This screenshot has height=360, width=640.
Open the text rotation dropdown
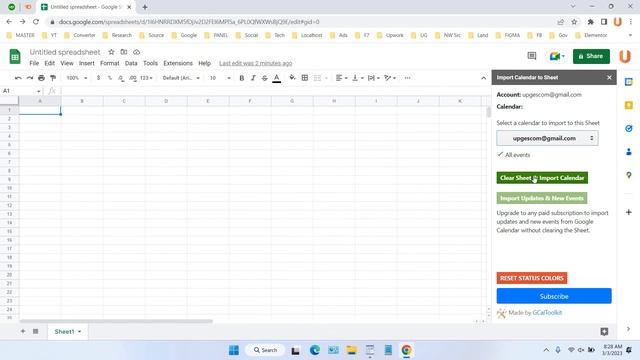[390, 78]
